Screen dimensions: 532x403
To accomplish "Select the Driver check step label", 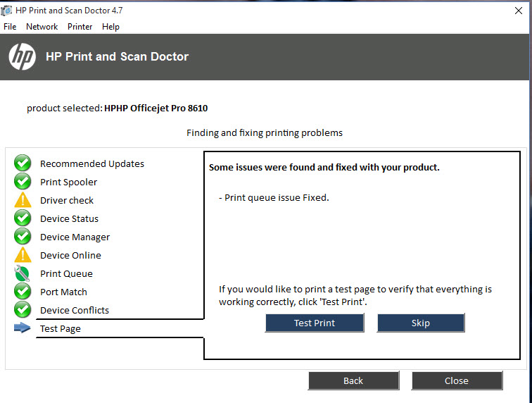I will (x=67, y=201).
